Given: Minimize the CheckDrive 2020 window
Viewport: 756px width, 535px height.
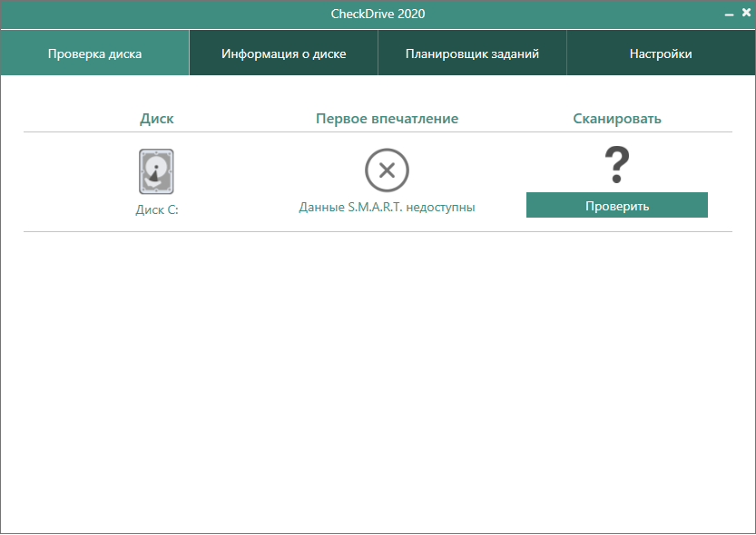Looking at the screenshot, I should click(729, 14).
